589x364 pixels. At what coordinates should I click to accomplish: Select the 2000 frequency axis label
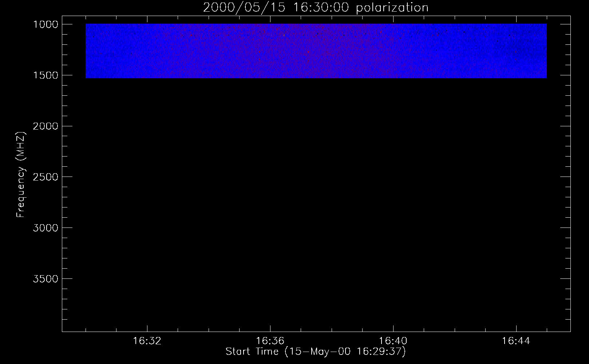[46, 126]
